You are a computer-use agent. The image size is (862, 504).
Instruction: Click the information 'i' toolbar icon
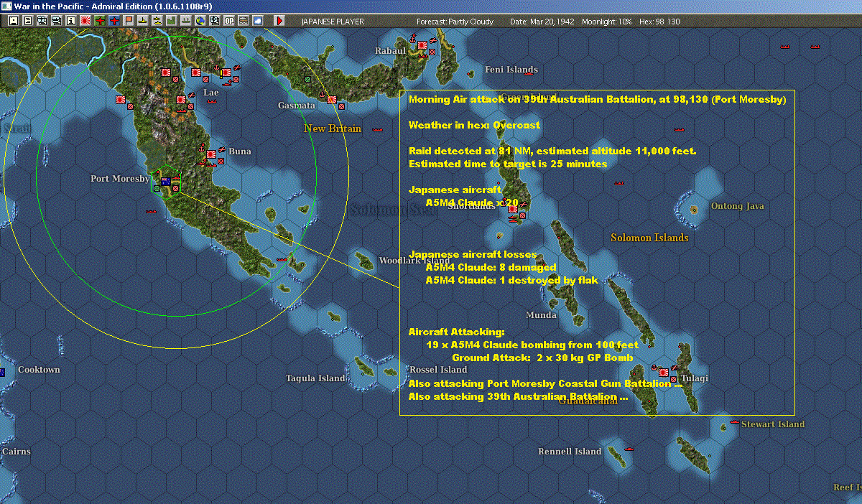[x=70, y=21]
